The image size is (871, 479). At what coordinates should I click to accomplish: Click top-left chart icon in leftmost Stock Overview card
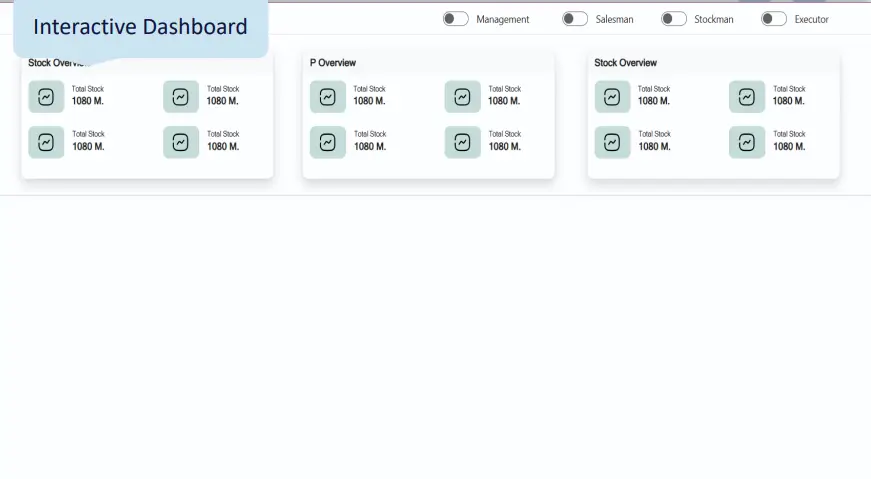tap(46, 97)
